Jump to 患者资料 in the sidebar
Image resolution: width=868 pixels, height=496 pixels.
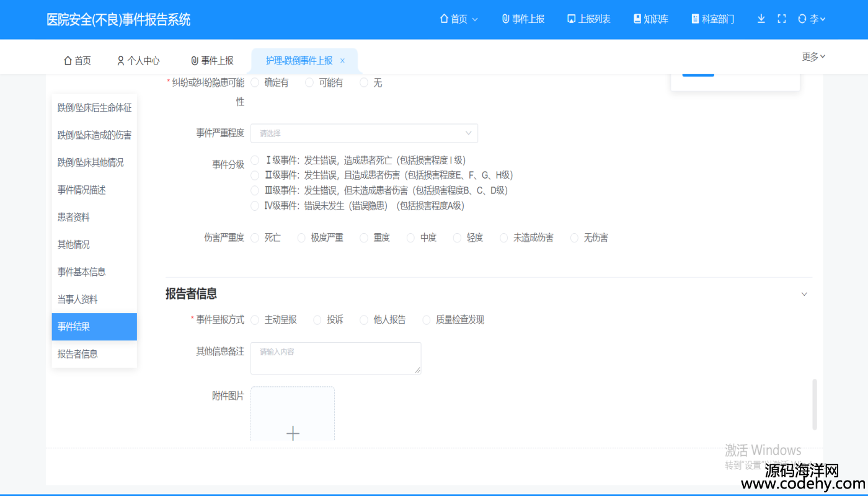(x=74, y=218)
